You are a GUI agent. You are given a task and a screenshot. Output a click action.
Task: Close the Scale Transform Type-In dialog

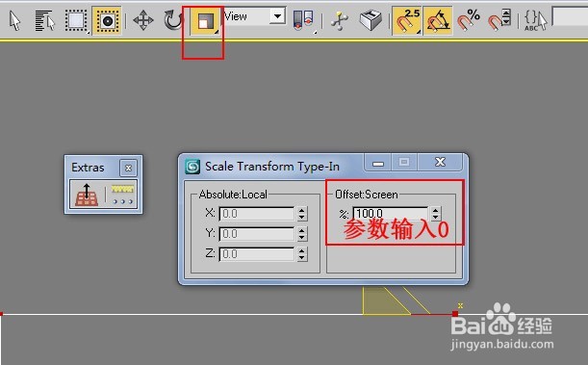pyautogui.click(x=440, y=162)
